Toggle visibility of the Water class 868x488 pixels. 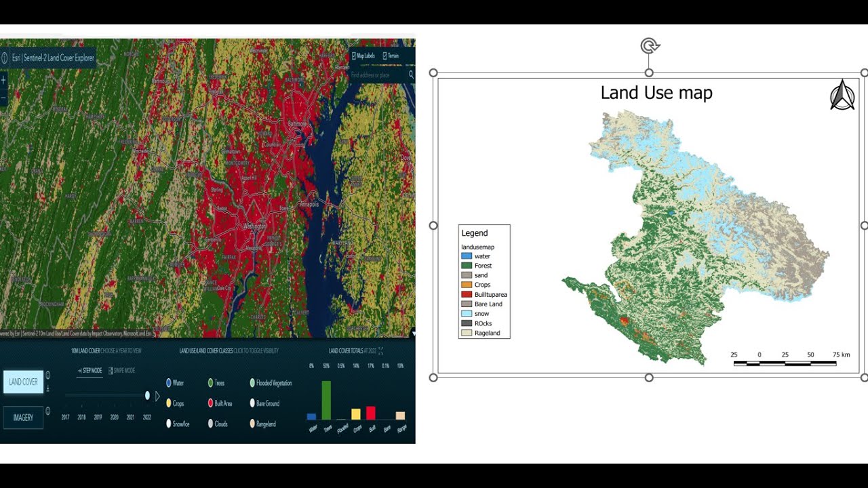(175, 383)
